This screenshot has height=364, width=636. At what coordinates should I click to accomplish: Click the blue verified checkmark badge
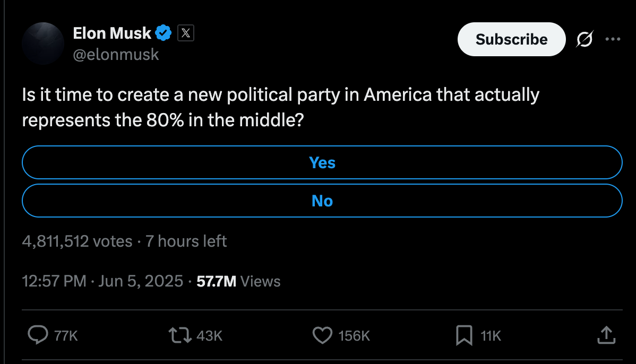pyautogui.click(x=164, y=32)
